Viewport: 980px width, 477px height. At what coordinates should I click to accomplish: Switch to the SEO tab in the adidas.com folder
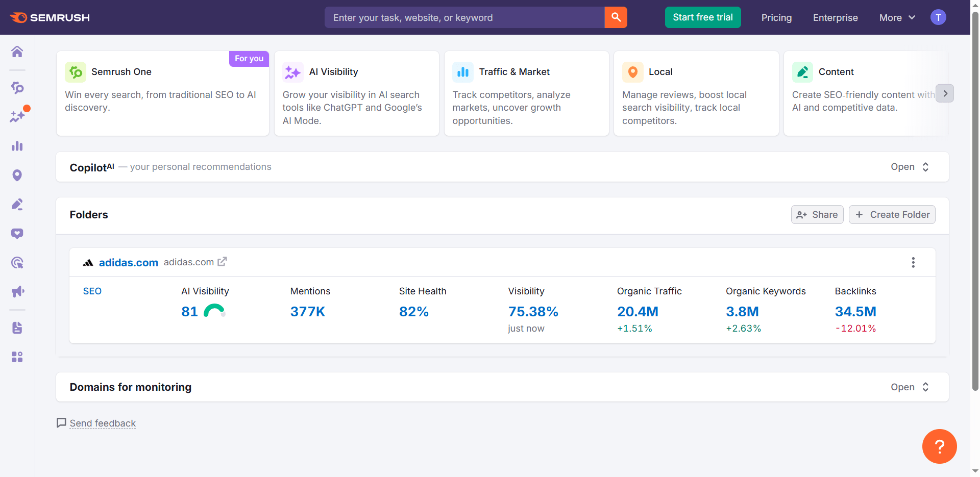92,291
